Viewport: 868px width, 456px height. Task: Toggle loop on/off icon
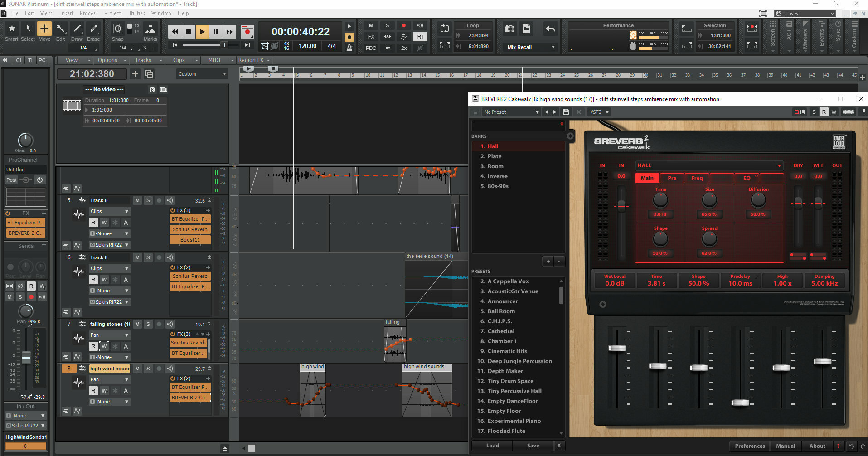(444, 29)
